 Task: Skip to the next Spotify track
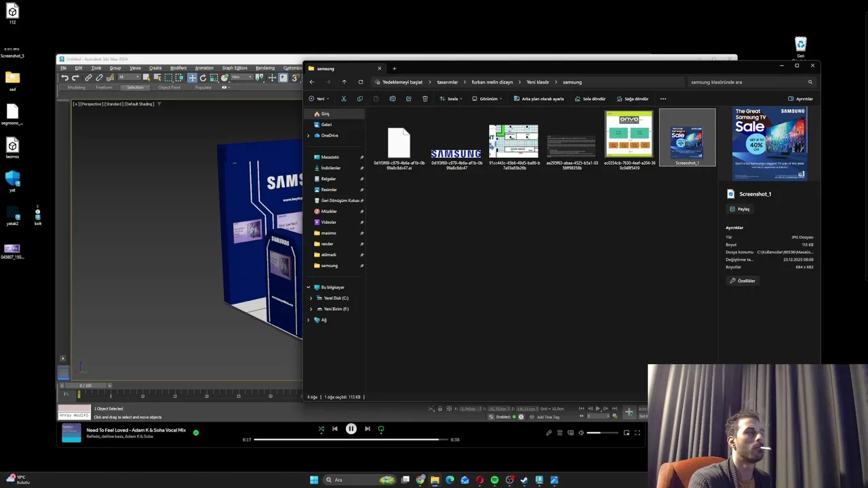point(368,428)
